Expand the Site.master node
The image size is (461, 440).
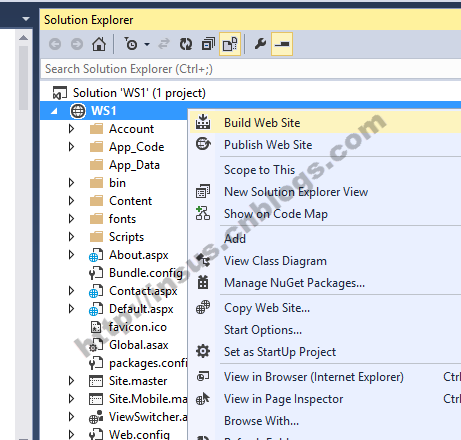[x=71, y=381]
